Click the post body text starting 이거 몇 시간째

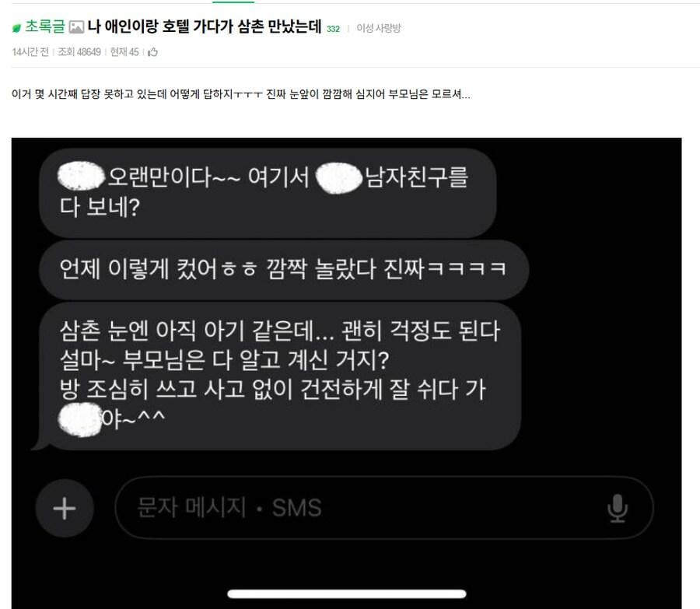241,94
